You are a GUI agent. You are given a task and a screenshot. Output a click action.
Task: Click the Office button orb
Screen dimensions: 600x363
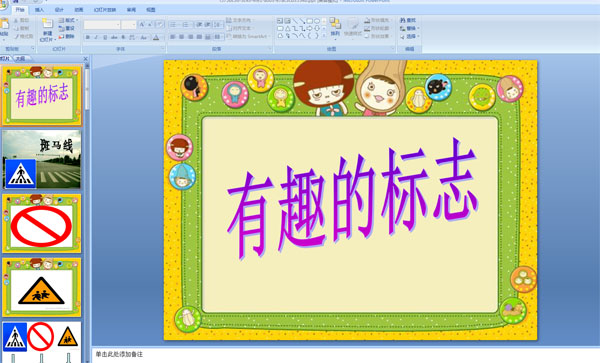coord(3,5)
